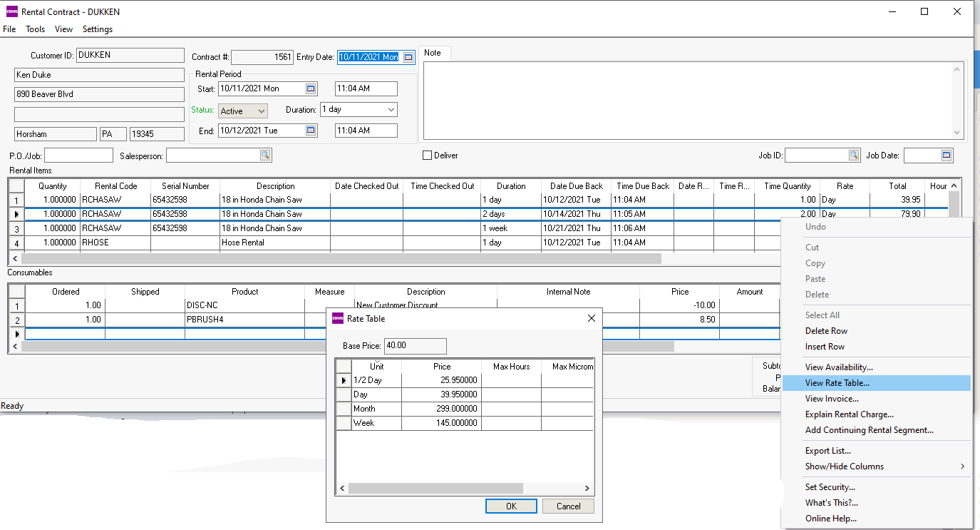
Task: Select Explain Rental Charge from context menu
Action: (849, 414)
